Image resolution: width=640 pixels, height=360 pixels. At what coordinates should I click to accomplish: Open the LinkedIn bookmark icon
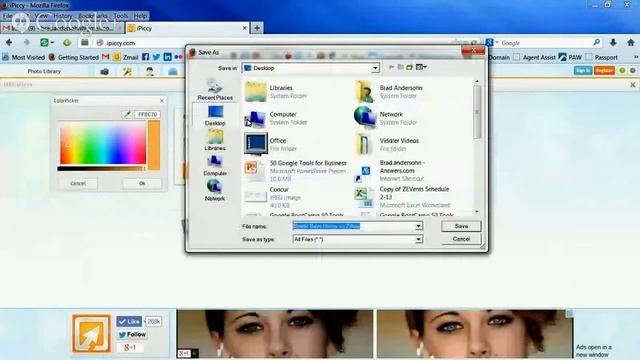point(167,57)
